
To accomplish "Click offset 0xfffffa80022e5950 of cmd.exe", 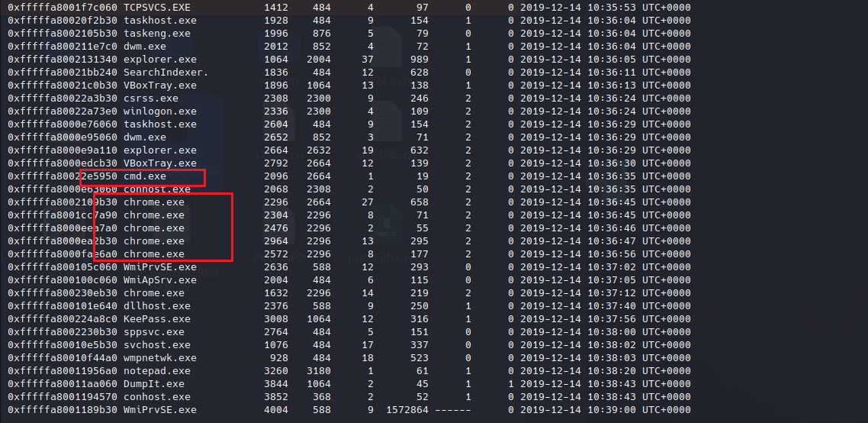I will tap(63, 176).
